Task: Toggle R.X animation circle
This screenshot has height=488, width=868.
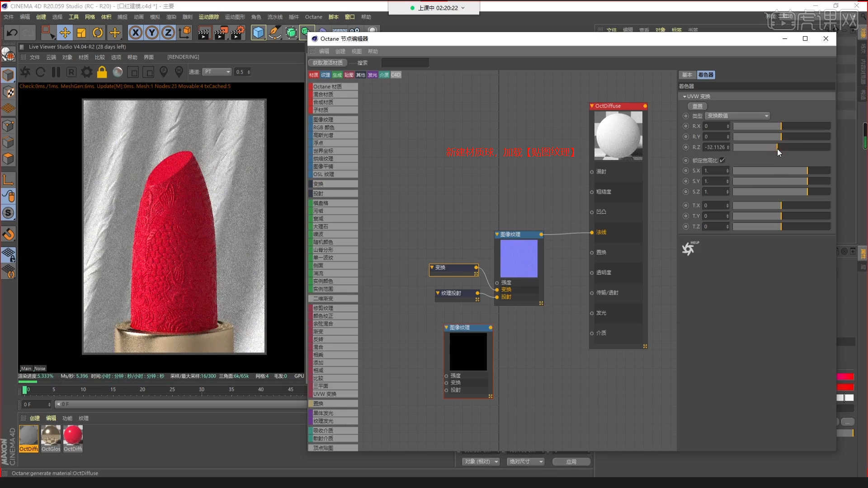Action: [x=686, y=126]
